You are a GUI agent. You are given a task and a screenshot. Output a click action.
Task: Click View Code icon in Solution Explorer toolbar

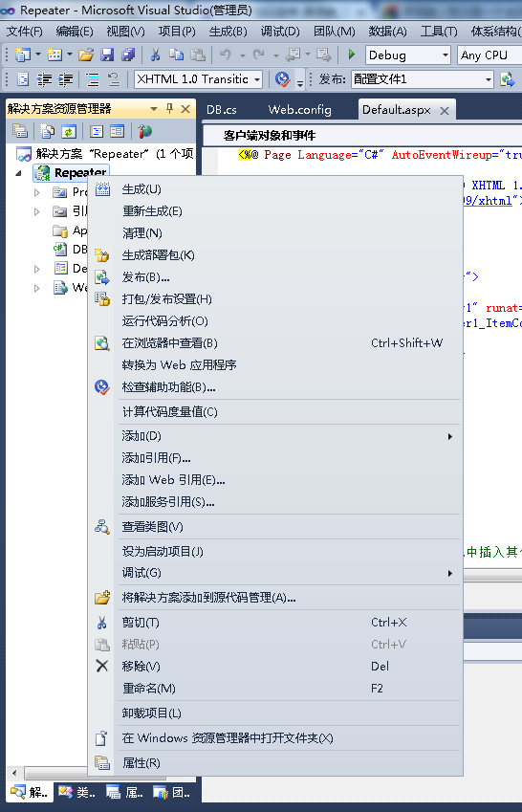pyautogui.click(x=97, y=131)
